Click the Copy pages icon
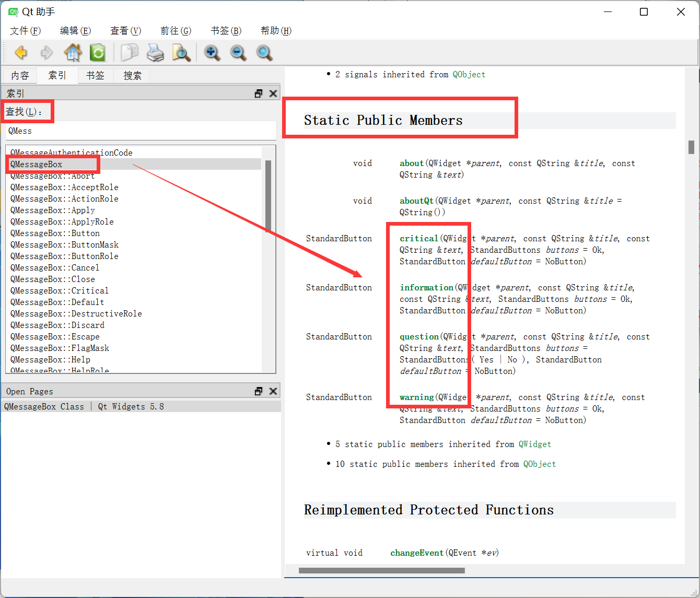 tap(130, 53)
